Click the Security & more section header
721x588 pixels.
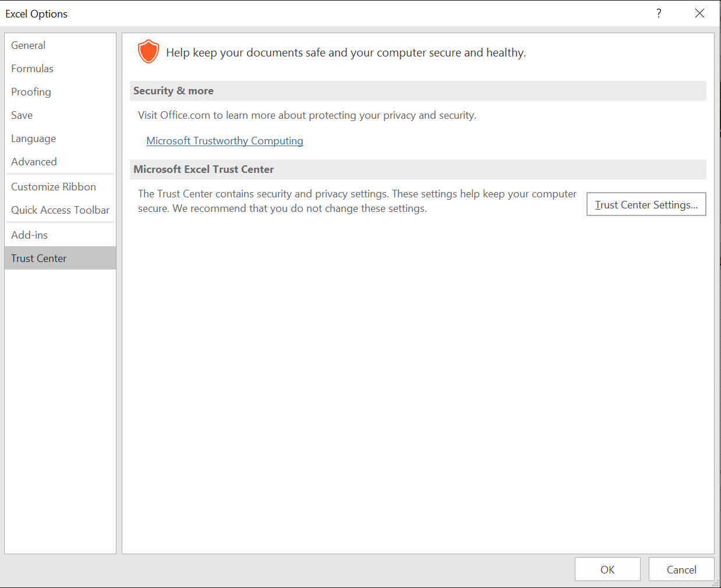(418, 91)
